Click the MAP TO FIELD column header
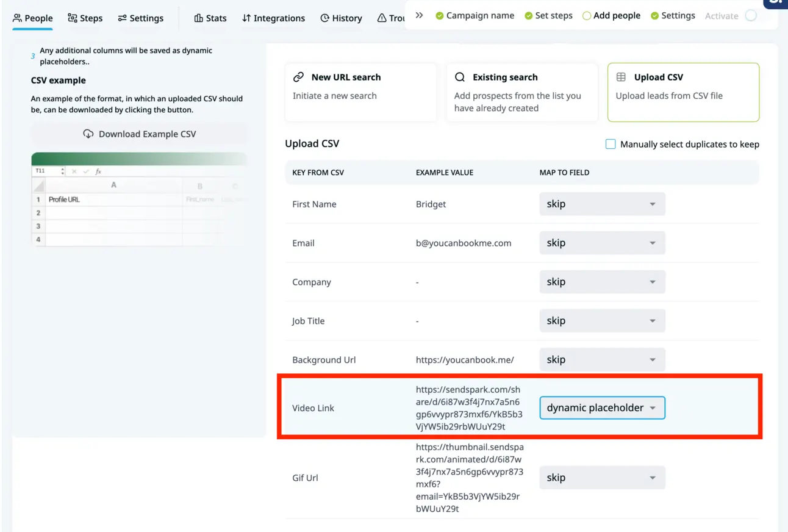 (564, 173)
